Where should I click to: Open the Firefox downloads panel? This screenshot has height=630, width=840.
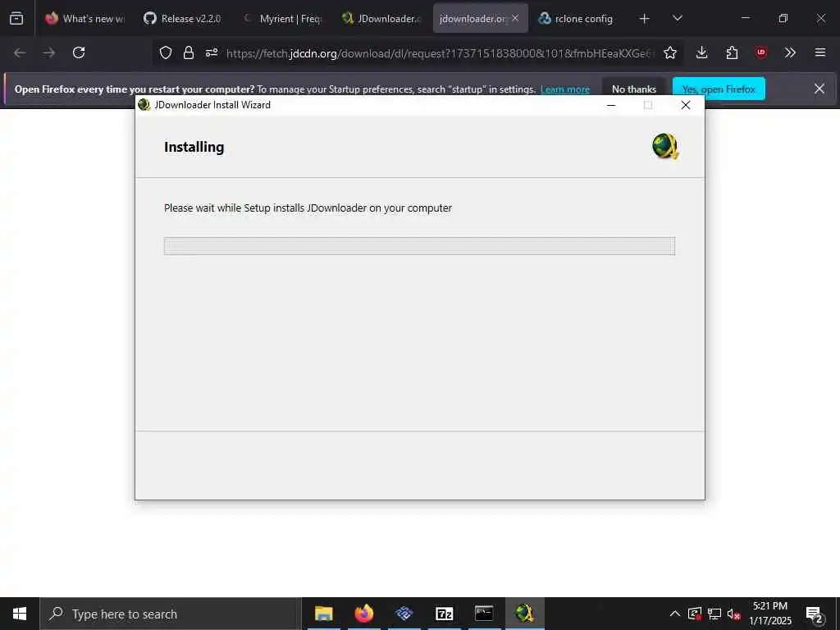[x=702, y=52]
